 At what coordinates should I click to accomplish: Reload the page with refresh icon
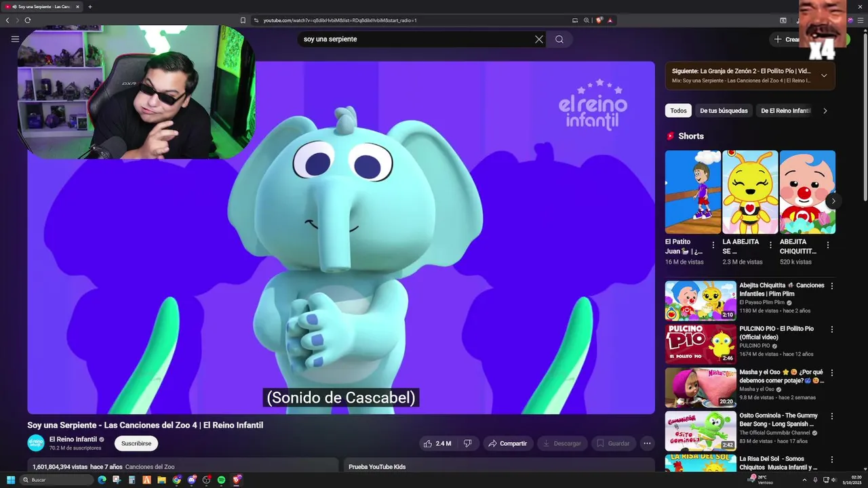(27, 20)
